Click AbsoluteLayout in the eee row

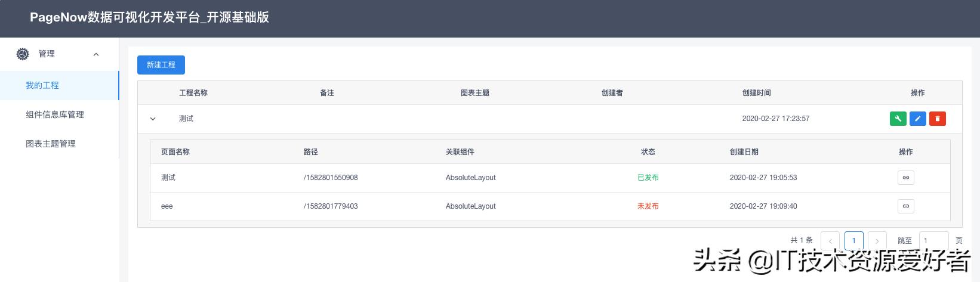[x=471, y=206]
